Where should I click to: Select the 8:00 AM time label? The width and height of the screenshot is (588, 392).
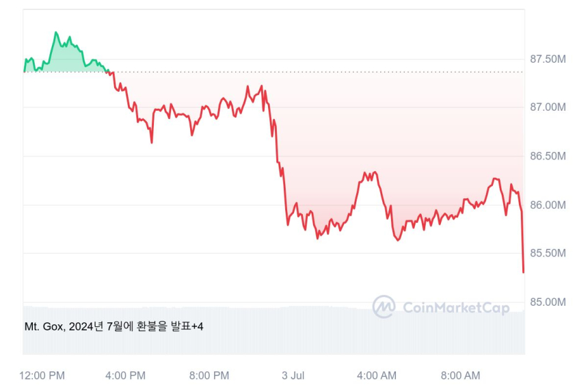point(460,376)
